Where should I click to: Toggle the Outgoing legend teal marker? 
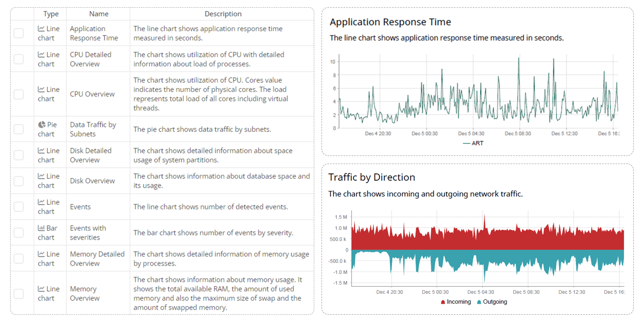click(x=479, y=302)
